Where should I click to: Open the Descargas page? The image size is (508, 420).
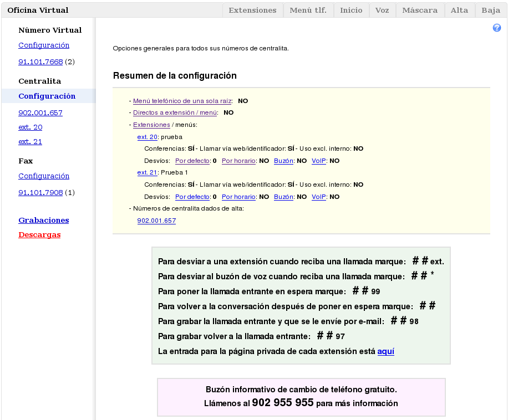click(x=39, y=234)
